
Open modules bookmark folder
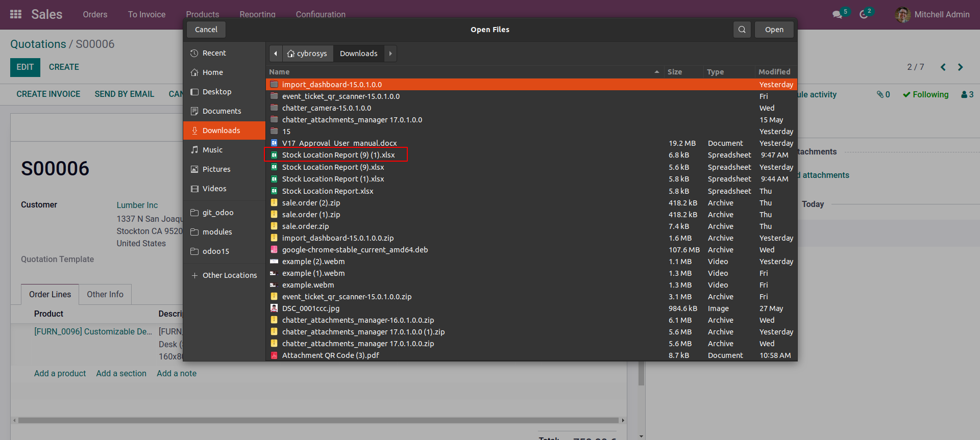224,232
